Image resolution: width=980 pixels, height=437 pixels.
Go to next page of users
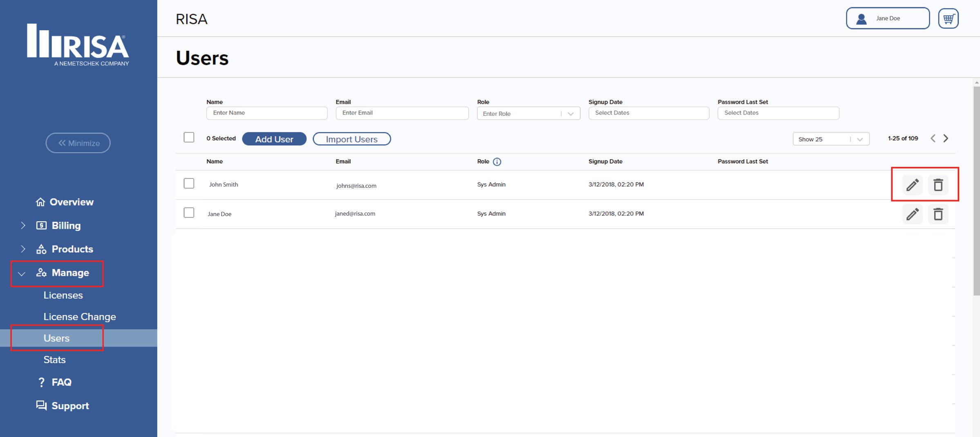coord(946,138)
